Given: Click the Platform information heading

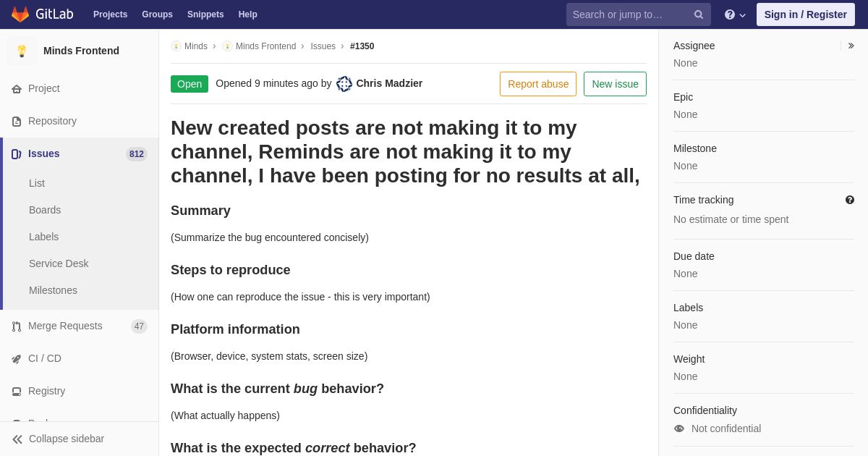Looking at the screenshot, I should pyautogui.click(x=235, y=329).
